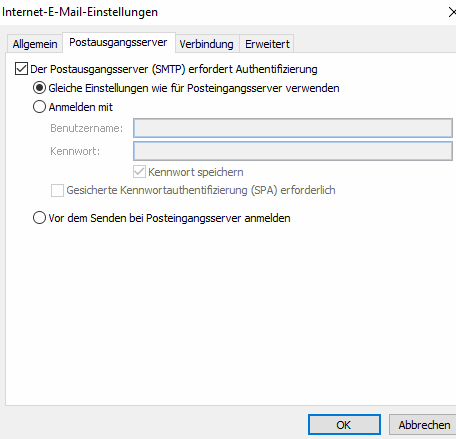Go to the Erweitert tab
Image resolution: width=456 pixels, height=439 pixels.
(x=267, y=44)
